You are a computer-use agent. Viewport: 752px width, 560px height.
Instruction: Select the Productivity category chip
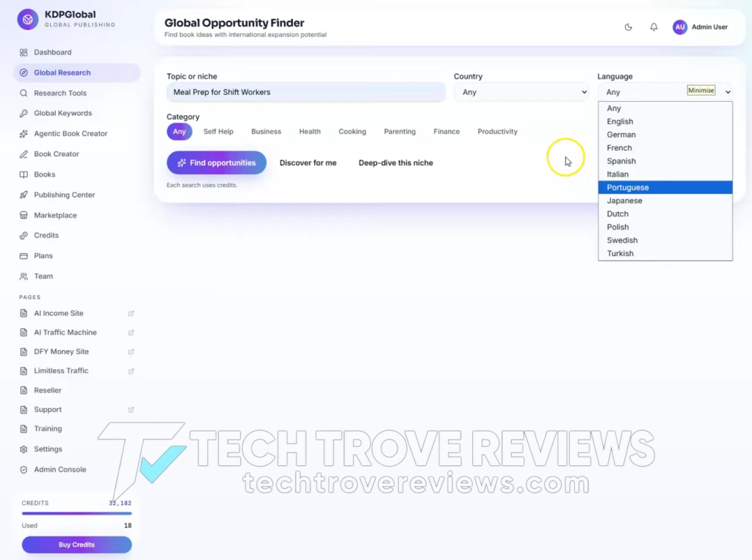pyautogui.click(x=497, y=131)
